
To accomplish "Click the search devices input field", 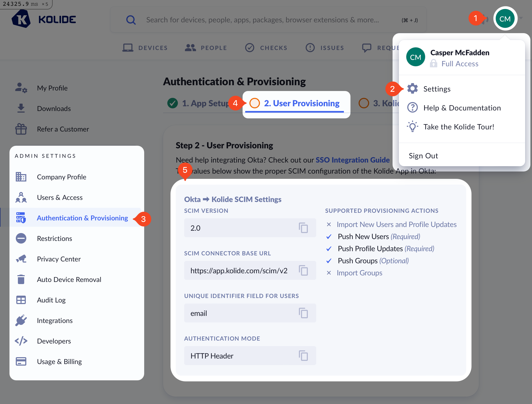I will click(x=268, y=20).
